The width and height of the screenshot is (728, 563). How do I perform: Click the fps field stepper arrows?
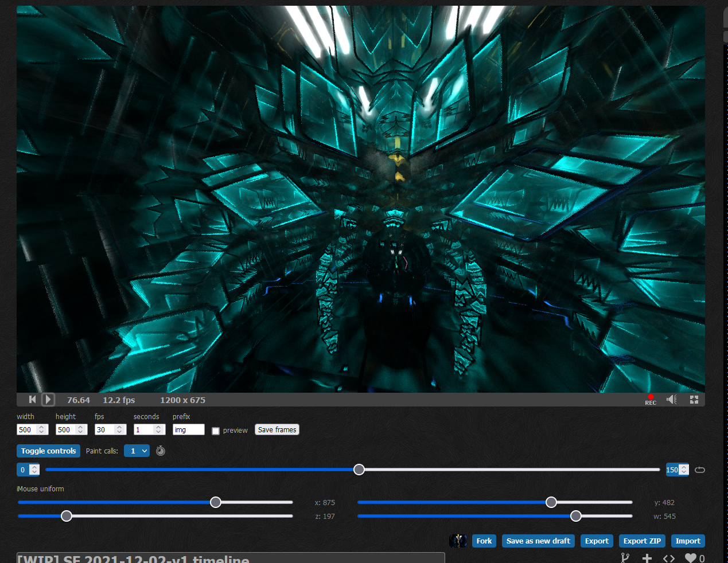click(119, 429)
